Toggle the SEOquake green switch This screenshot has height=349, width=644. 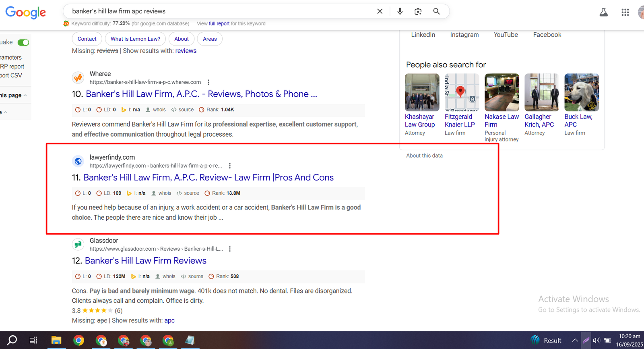(23, 42)
